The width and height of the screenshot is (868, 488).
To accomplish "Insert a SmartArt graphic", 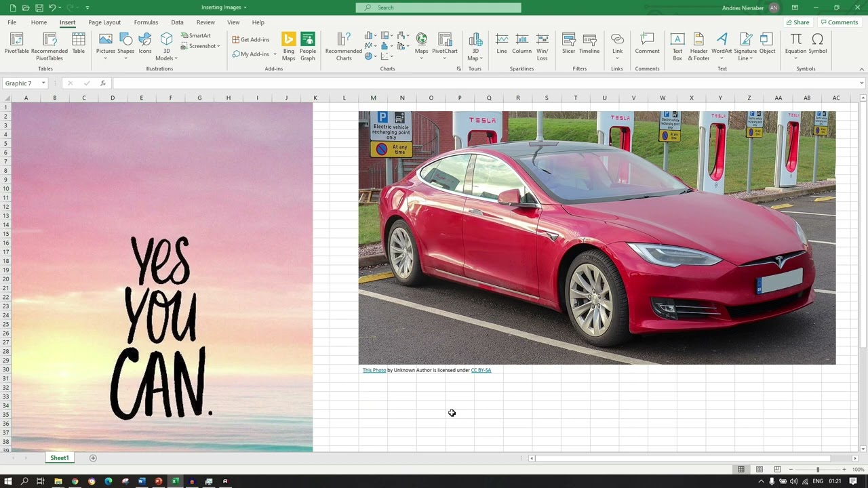I will tap(197, 35).
